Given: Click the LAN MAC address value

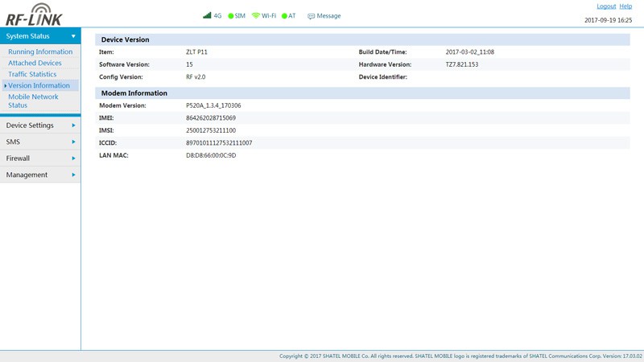Looking at the screenshot, I should (x=211, y=155).
